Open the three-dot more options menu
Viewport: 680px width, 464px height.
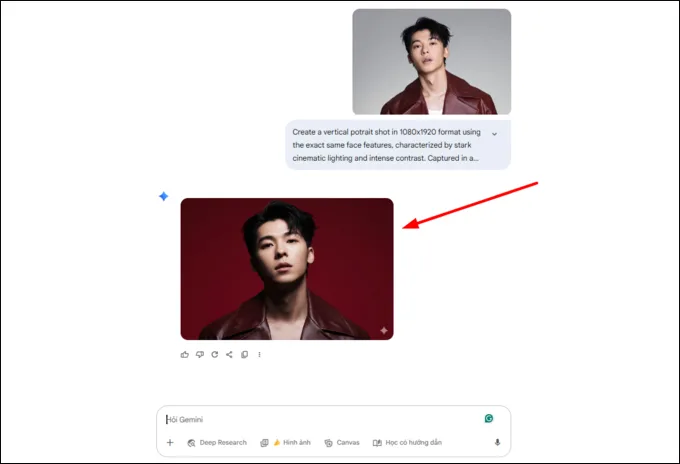[259, 355]
